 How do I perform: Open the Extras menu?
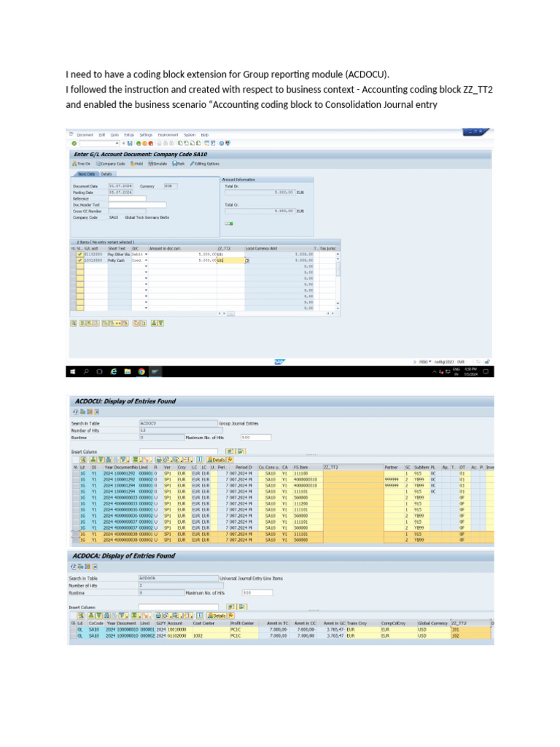click(x=129, y=135)
